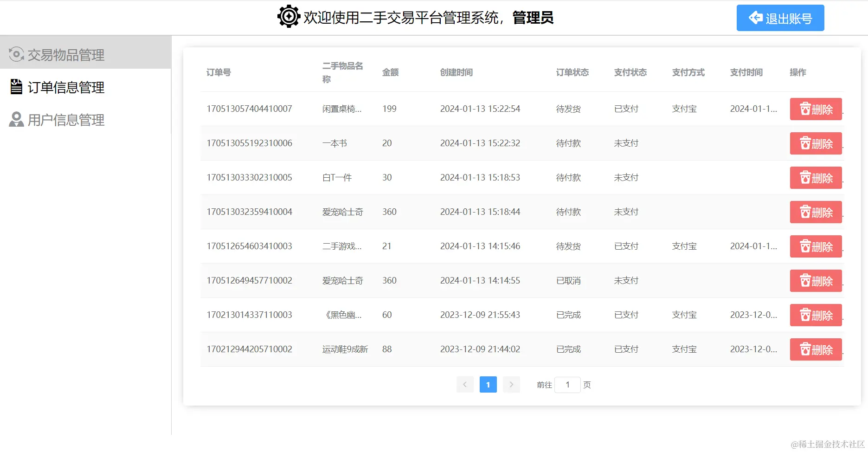Click the 支付方式 column header
This screenshot has width=868, height=452.
click(688, 72)
